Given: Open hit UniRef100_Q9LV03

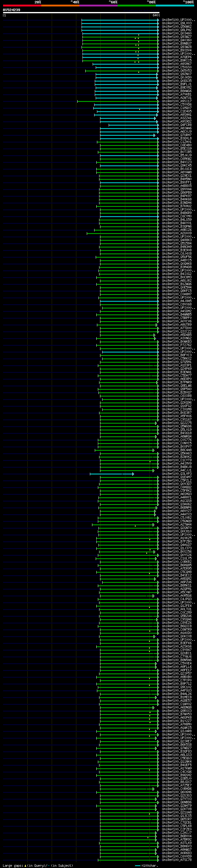Looking at the screenshot, I should pos(176,23).
